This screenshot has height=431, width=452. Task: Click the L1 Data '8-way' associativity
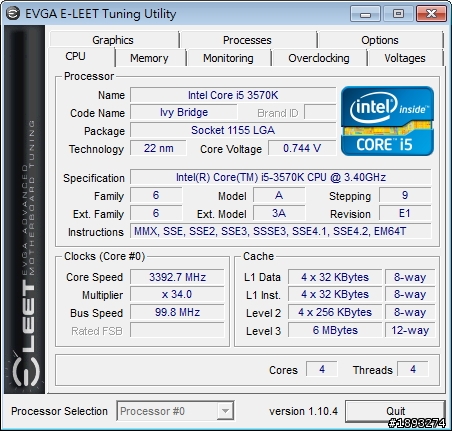click(410, 277)
